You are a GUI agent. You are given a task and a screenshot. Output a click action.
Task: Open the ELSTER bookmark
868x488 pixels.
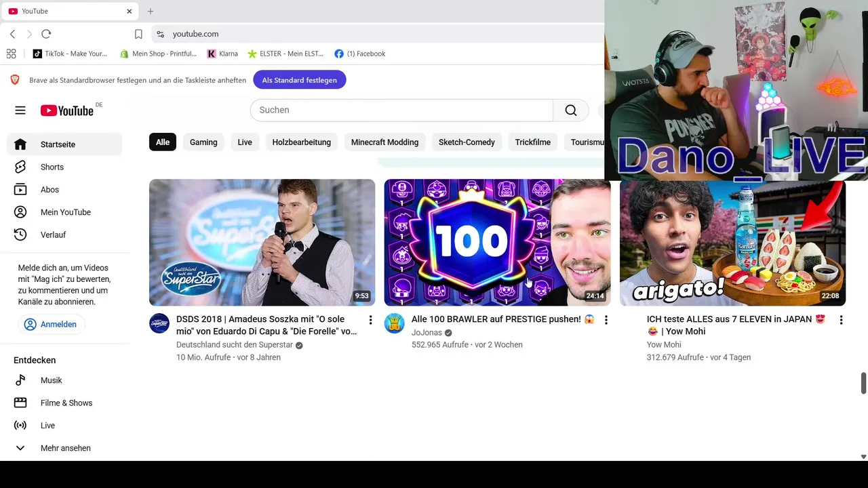coord(285,54)
